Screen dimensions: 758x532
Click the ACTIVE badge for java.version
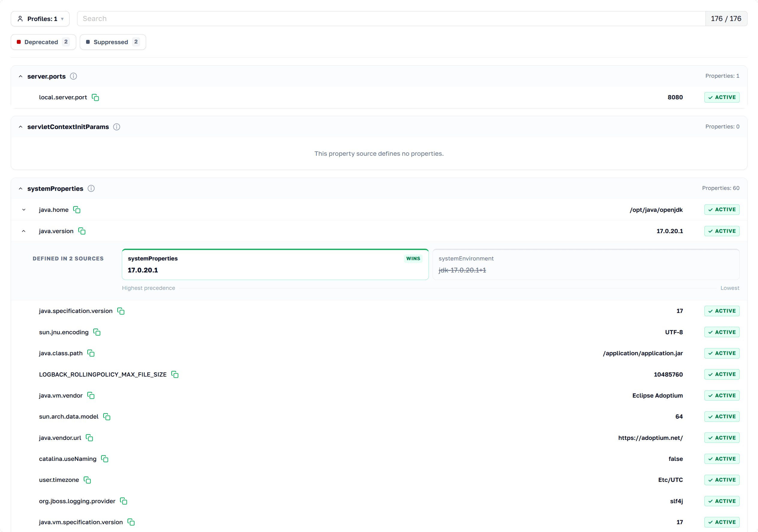click(x=722, y=231)
